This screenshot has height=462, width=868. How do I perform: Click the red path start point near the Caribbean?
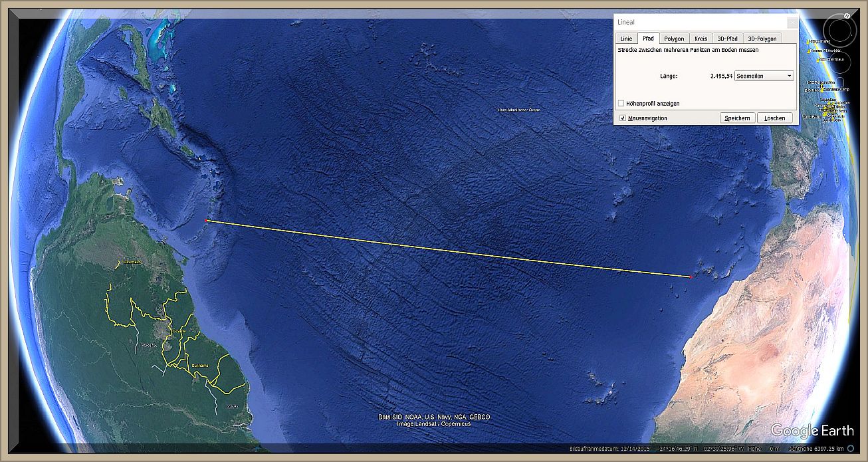click(207, 220)
